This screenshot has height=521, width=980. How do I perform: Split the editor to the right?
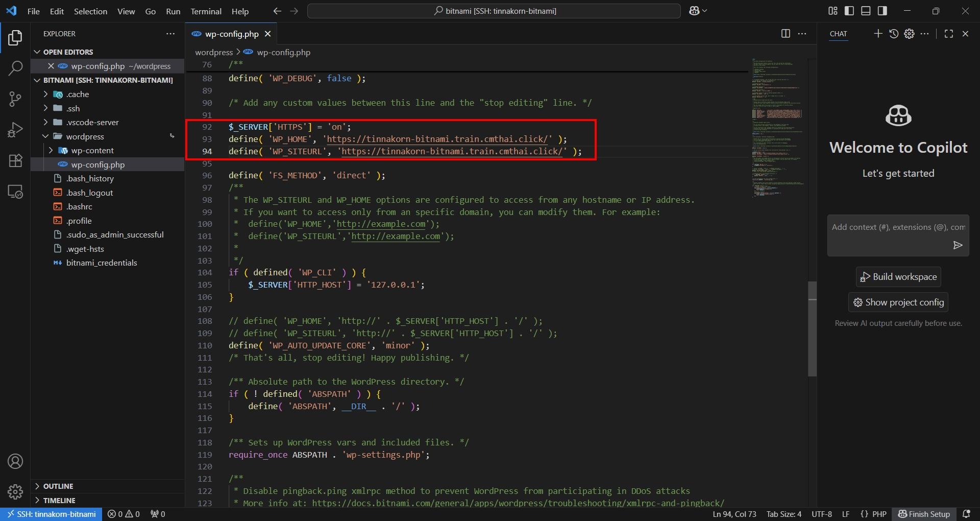[x=786, y=34]
